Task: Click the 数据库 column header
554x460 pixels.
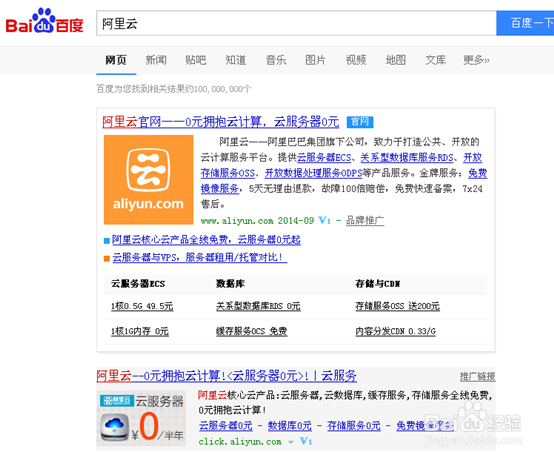Action: pos(230,284)
